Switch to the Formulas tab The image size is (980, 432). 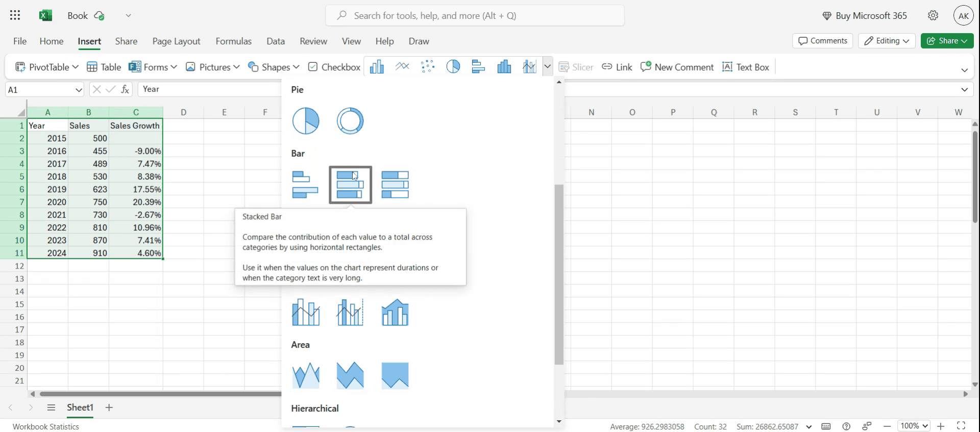coord(234,41)
